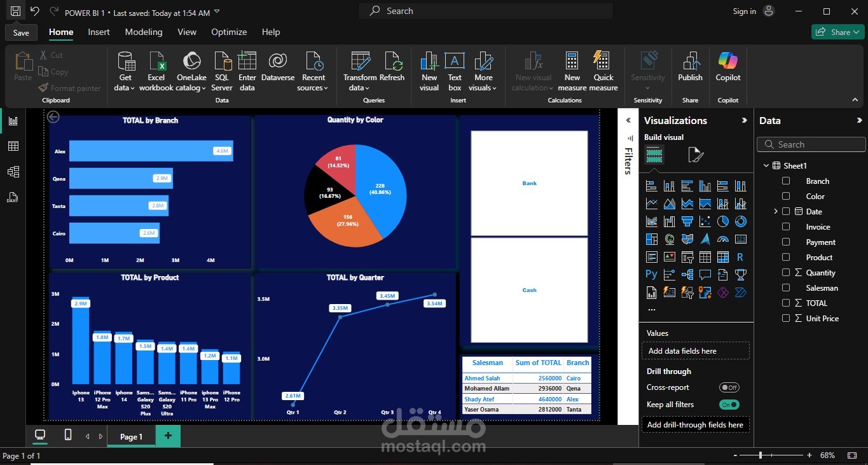Switch to Table view in left sidebar
This screenshot has height=465, width=868.
13,146
